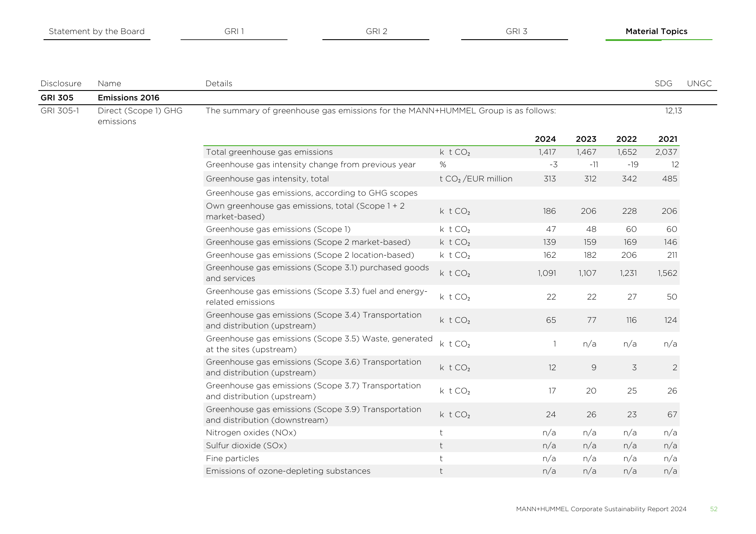
Task: Select the Scope 3.7 Transportation row label
Action: (x=313, y=391)
